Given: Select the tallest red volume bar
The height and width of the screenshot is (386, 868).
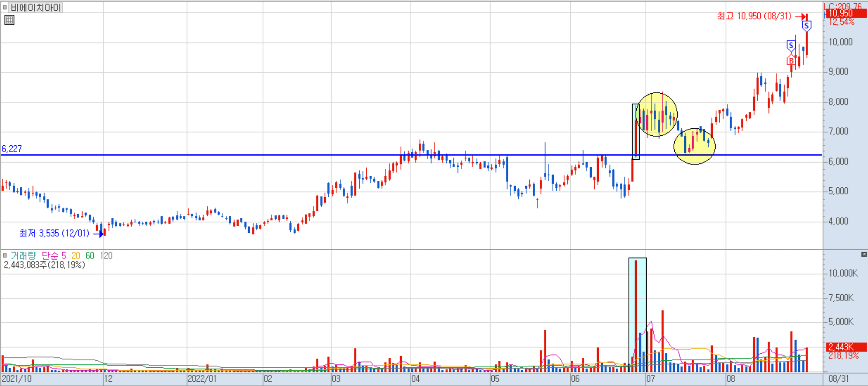Looking at the screenshot, I should (636, 316).
